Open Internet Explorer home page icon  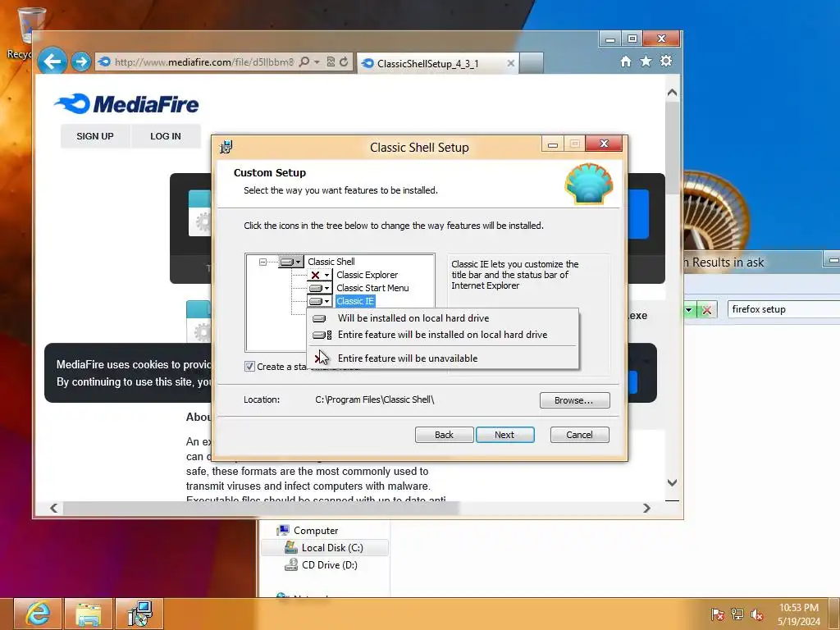click(x=625, y=61)
